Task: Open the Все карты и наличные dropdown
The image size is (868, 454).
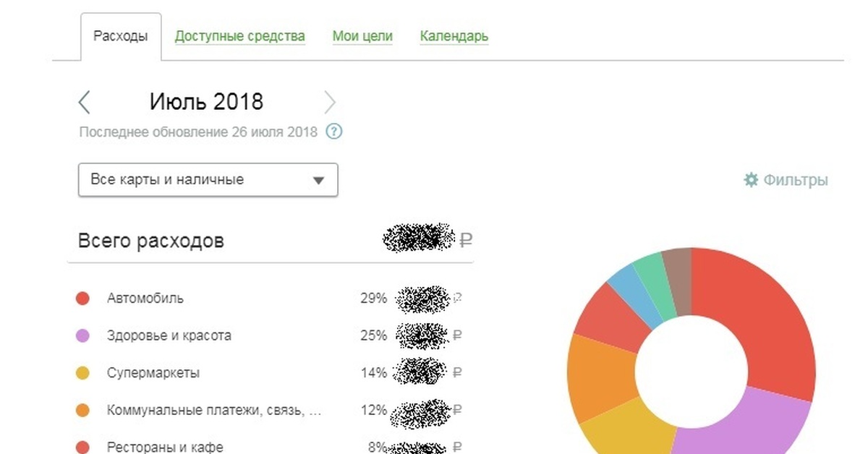Action: click(x=208, y=180)
